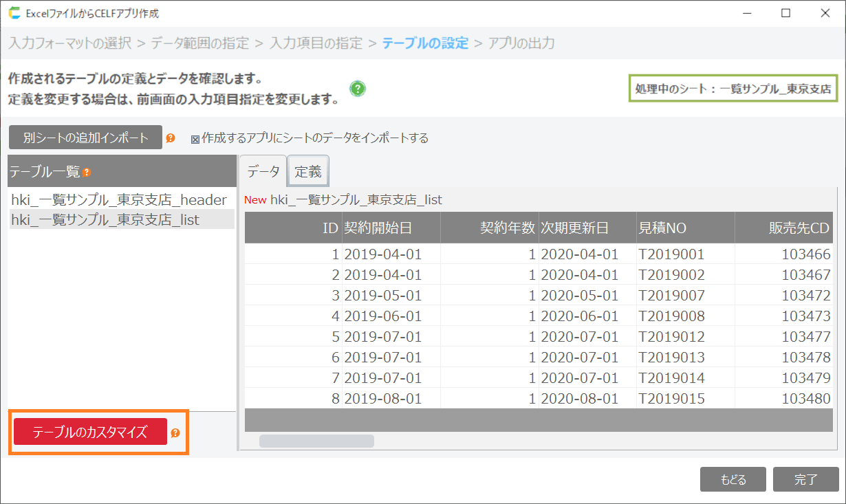The width and height of the screenshot is (846, 504).
Task: Go to データ範囲の指定 breadcrumb step
Action: 199,43
